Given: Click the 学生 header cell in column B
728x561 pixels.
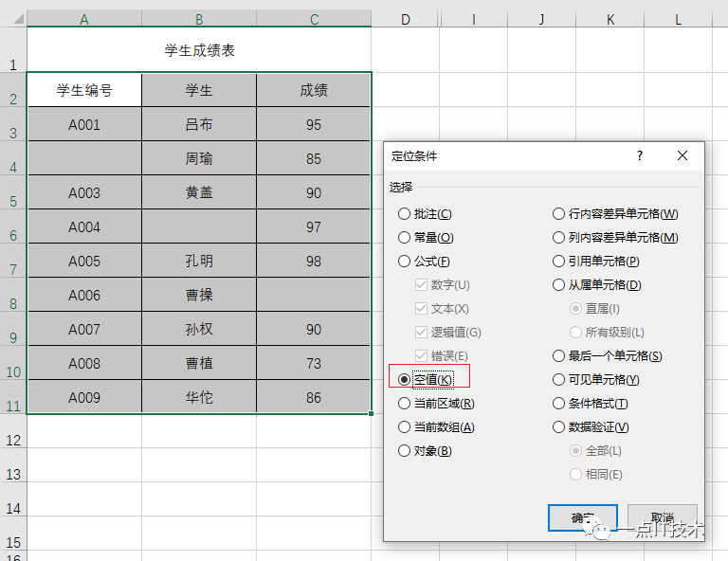Looking at the screenshot, I should pos(199,90).
